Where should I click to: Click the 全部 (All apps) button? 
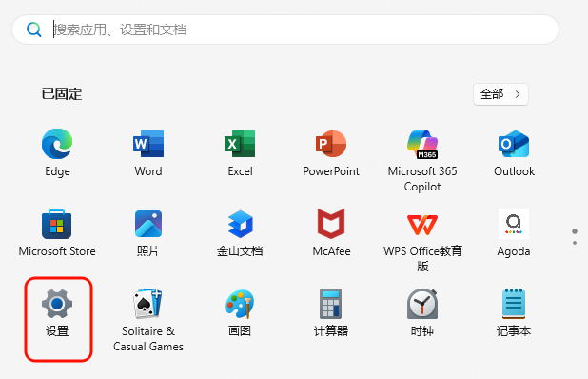(x=500, y=94)
